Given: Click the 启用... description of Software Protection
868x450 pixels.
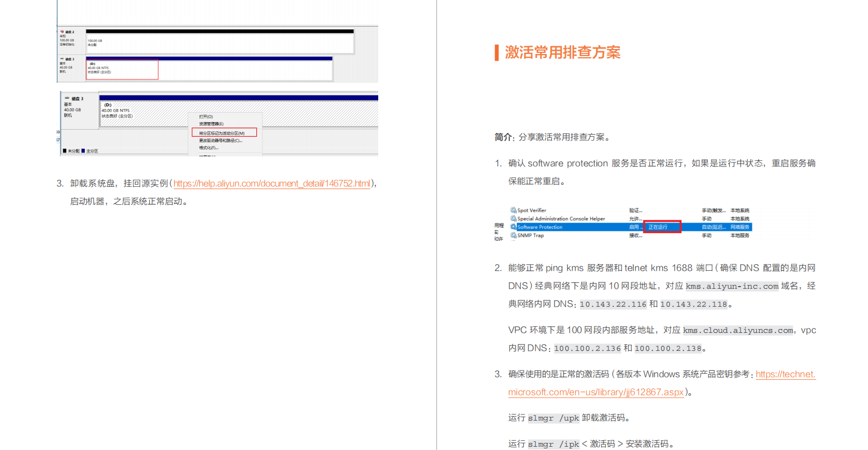Looking at the screenshot, I should click(x=635, y=227).
